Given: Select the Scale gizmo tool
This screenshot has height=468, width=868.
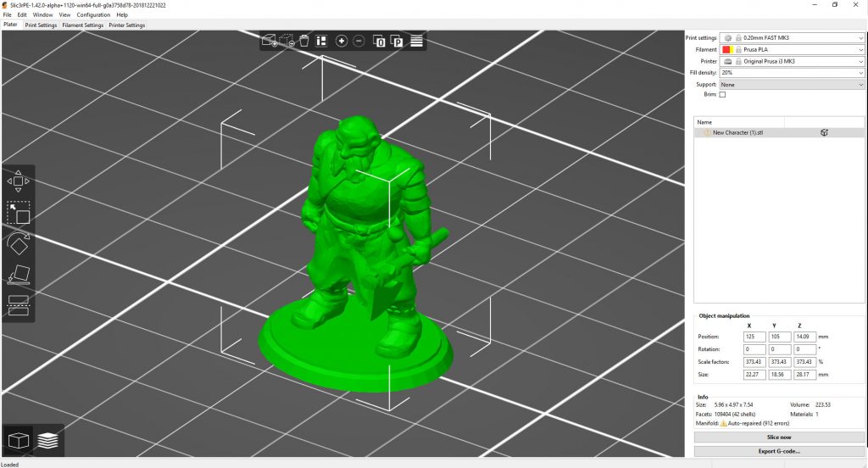Looking at the screenshot, I should point(19,213).
